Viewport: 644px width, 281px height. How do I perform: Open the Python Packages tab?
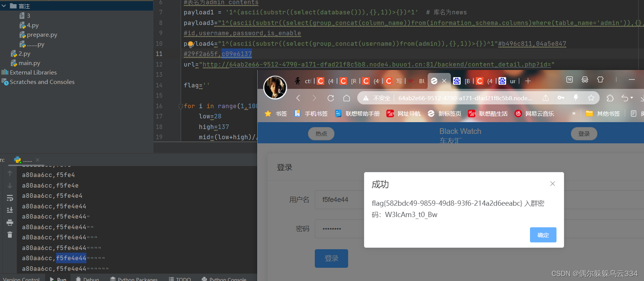click(x=134, y=279)
